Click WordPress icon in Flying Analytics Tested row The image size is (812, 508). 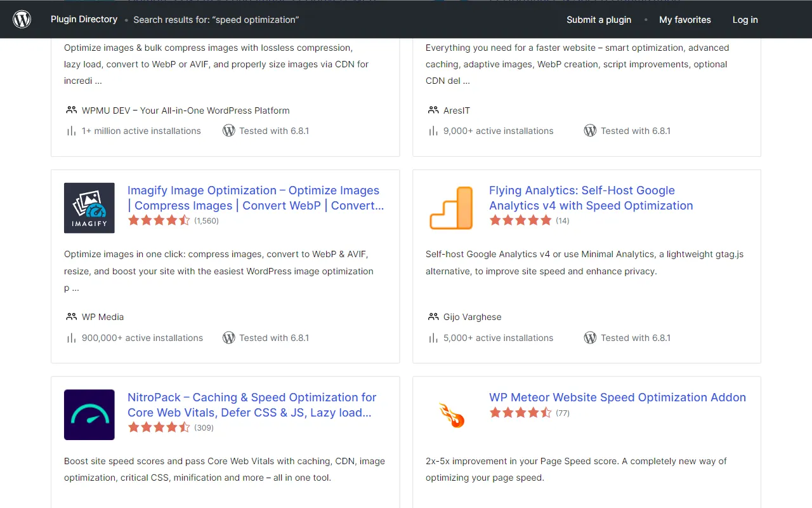[x=590, y=338]
